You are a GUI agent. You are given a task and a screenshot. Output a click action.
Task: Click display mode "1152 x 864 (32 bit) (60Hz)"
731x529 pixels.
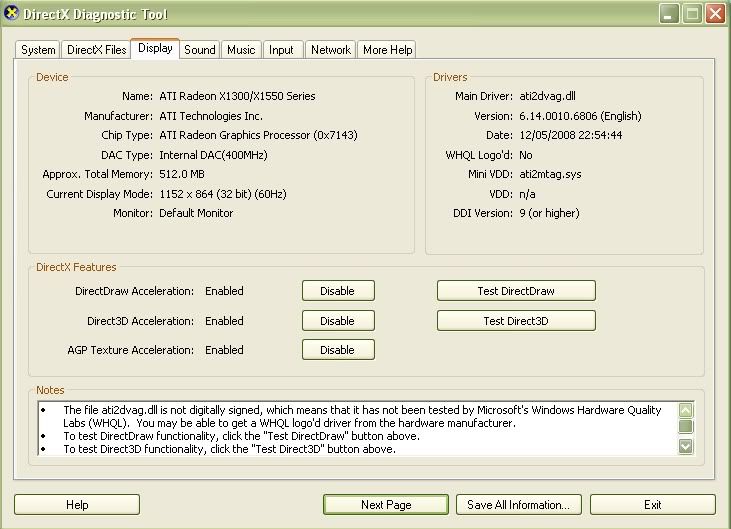tap(223, 194)
